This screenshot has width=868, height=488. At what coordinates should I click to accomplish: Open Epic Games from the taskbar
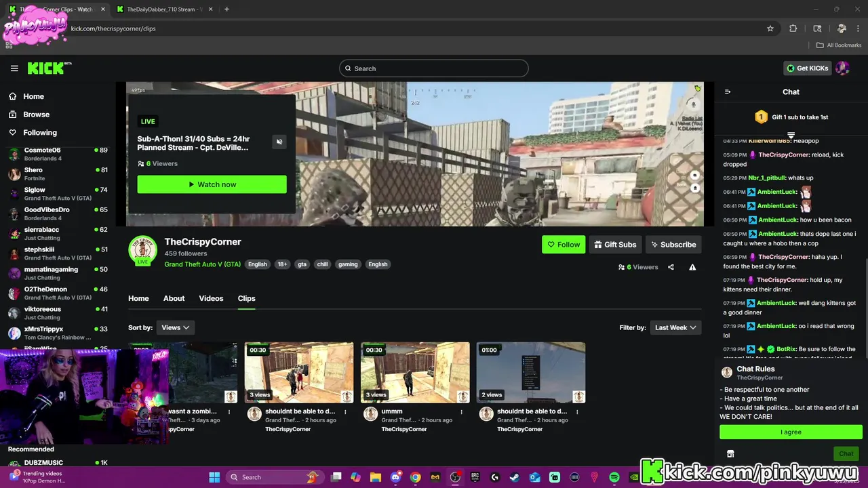click(475, 477)
